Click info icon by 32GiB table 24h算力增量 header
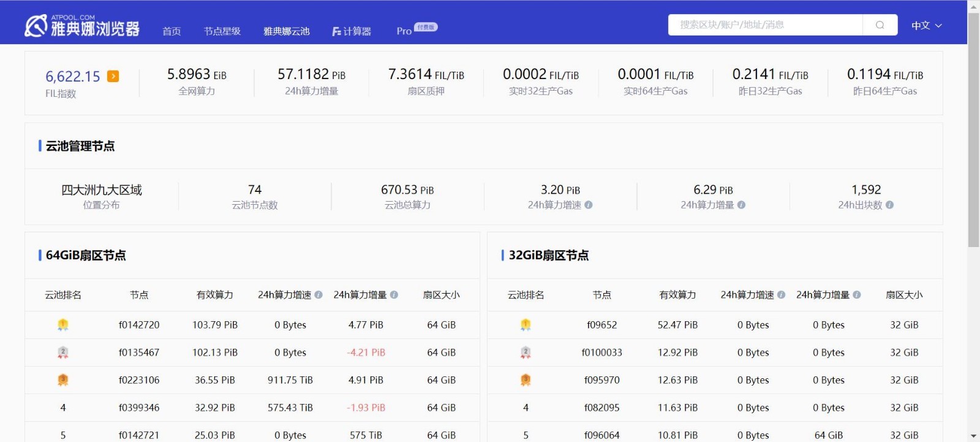Image resolution: width=980 pixels, height=442 pixels. 857,295
